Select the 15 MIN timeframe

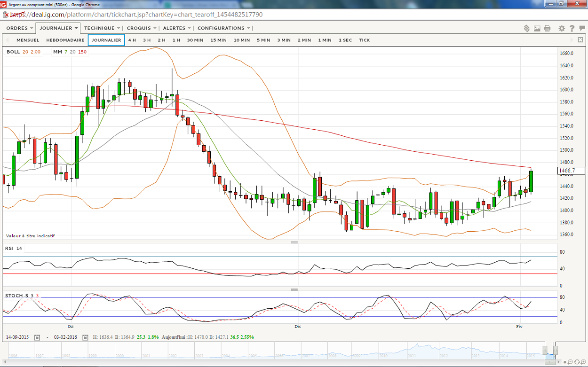tap(218, 40)
